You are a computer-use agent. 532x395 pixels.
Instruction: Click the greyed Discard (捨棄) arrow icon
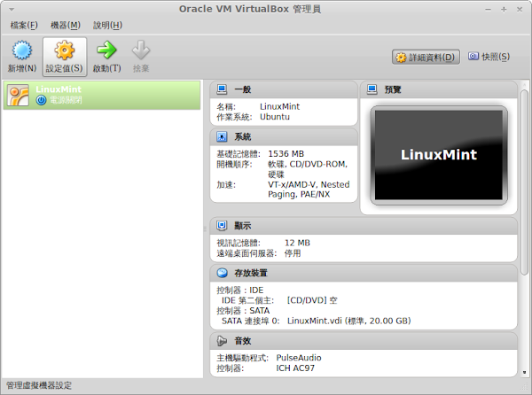tap(141, 50)
